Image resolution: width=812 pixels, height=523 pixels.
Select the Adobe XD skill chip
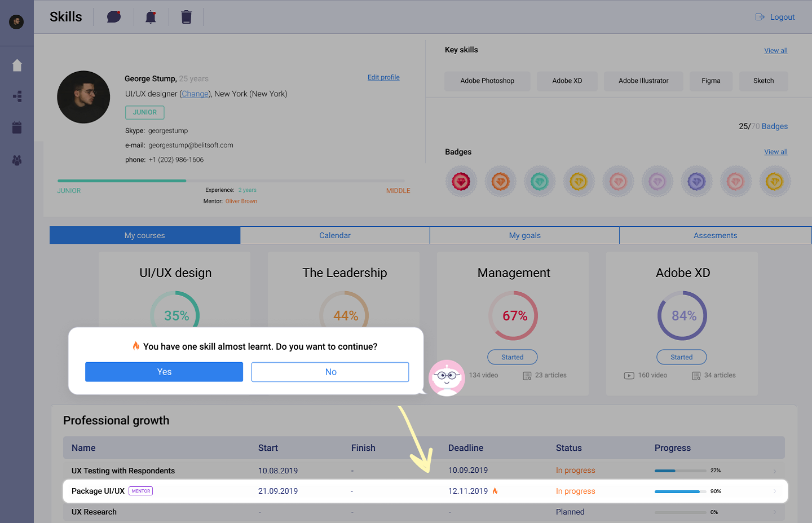[567, 81]
